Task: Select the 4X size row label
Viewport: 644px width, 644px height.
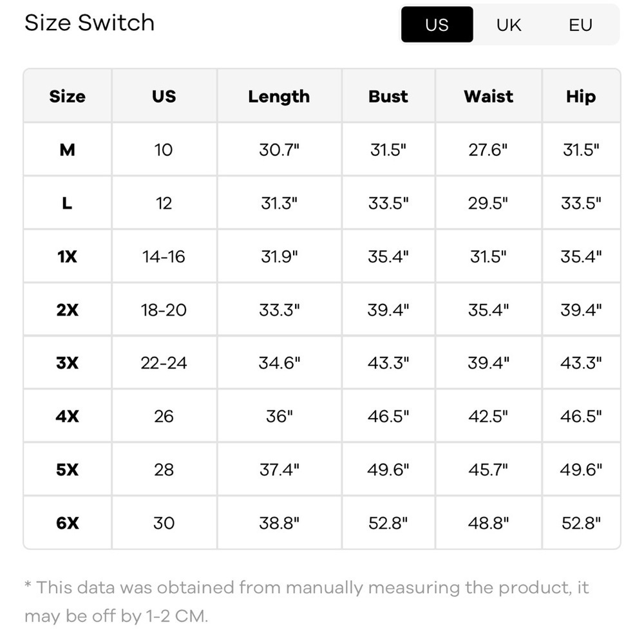Action: [67, 416]
